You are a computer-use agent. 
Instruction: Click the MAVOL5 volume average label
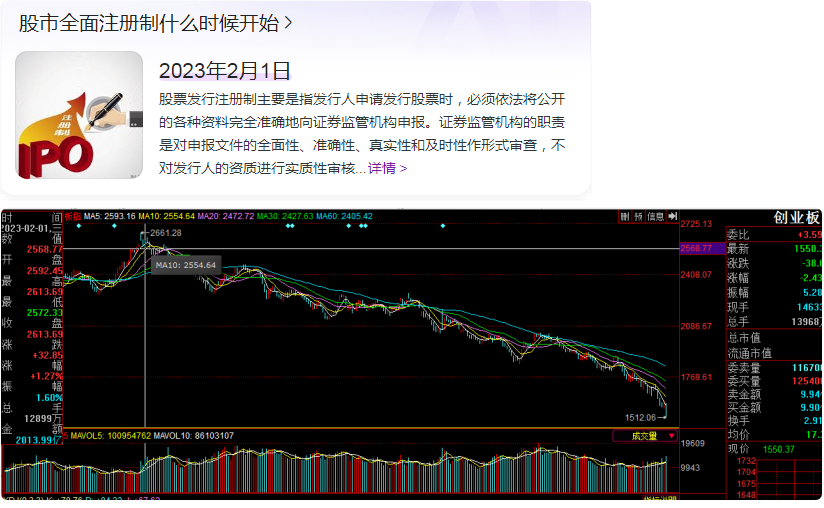tap(112, 436)
